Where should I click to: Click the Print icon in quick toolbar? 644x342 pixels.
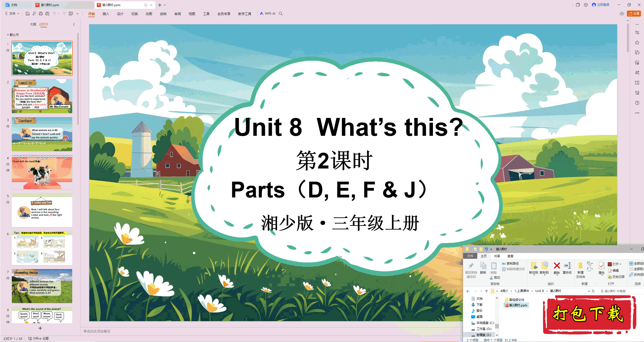tap(41, 14)
